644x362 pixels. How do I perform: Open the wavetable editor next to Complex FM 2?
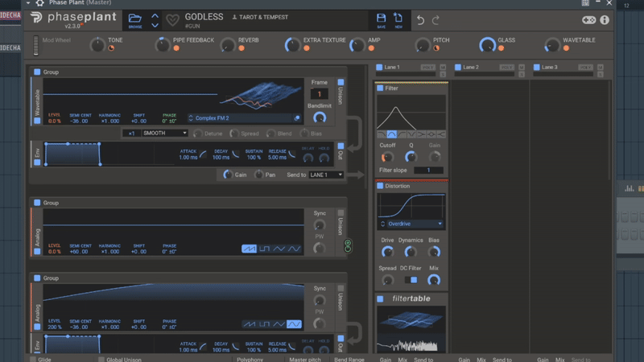[x=297, y=118]
